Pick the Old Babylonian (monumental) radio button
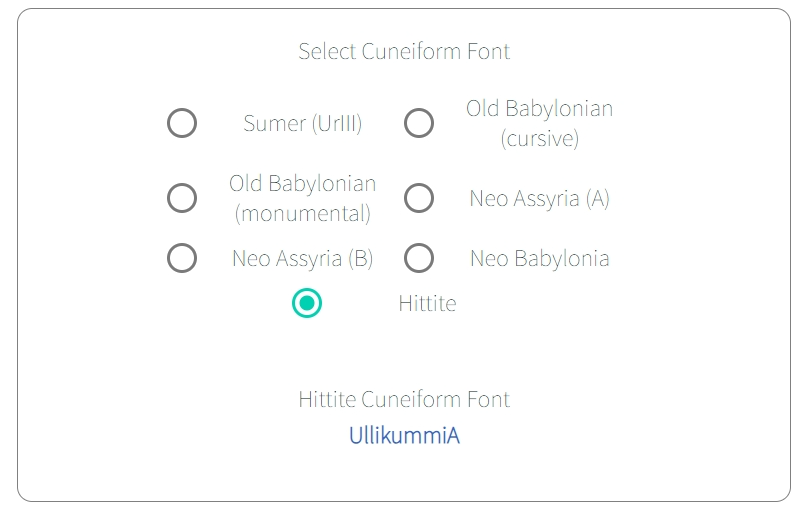This screenshot has height=513, width=807. tap(182, 198)
